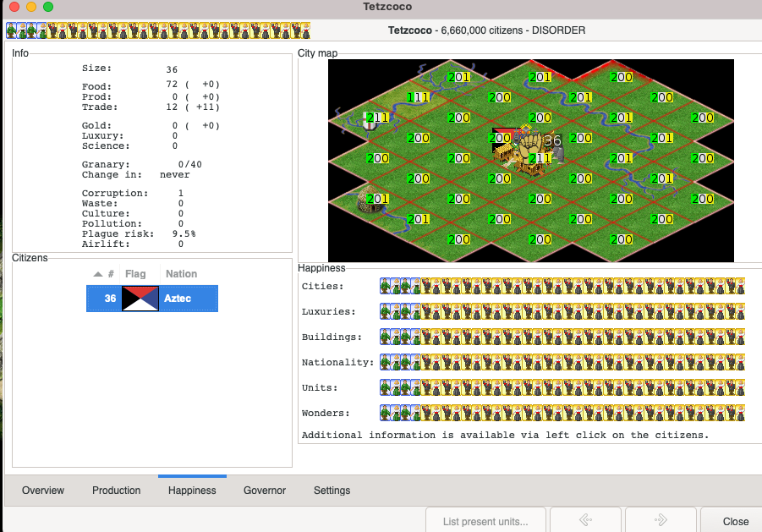Image resolution: width=762 pixels, height=532 pixels.
Task: Click the first citizen in the top strip
Action: (x=11, y=30)
